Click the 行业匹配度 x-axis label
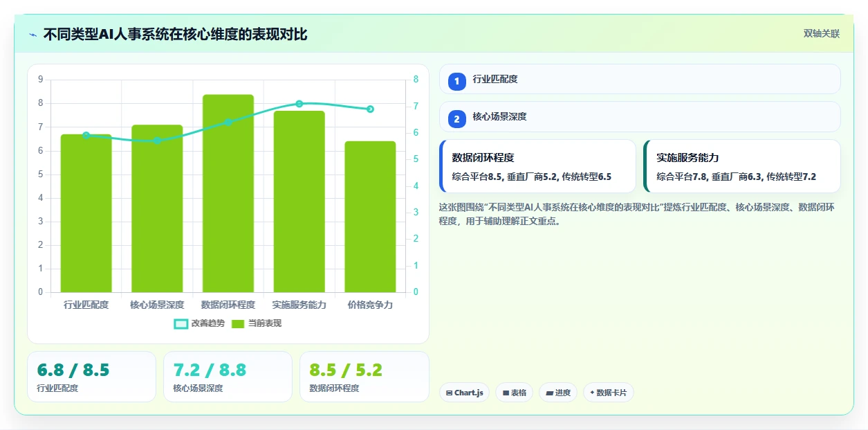 point(86,305)
